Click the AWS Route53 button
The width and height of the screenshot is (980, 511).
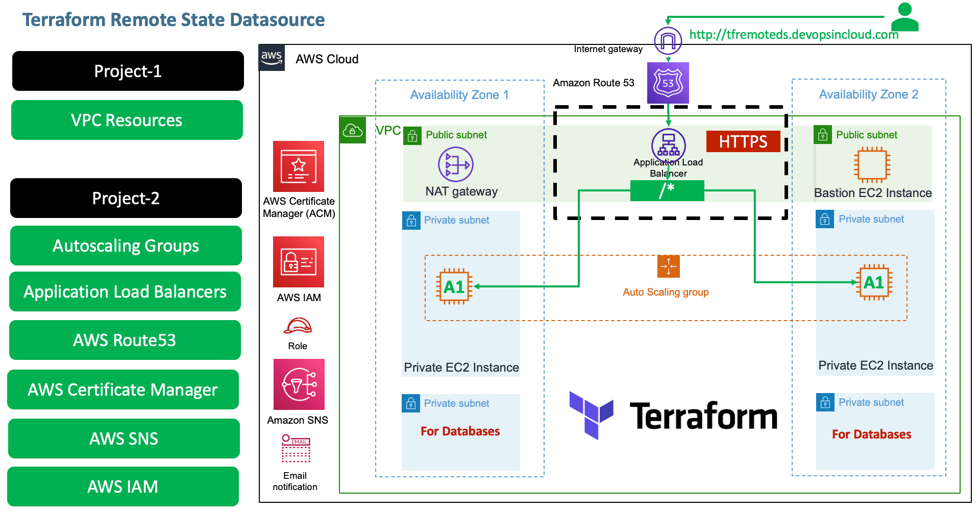(x=125, y=340)
